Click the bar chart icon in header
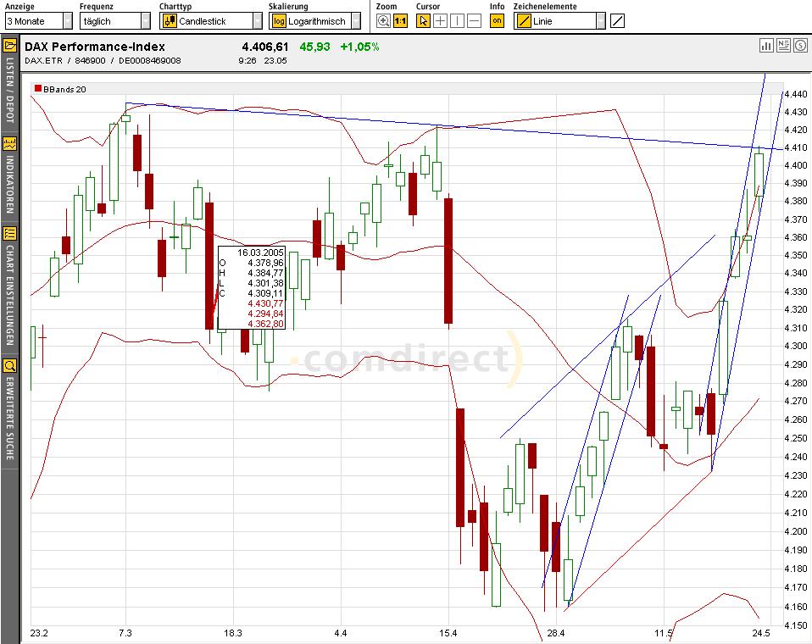The height and width of the screenshot is (644, 812). pyautogui.click(x=766, y=46)
